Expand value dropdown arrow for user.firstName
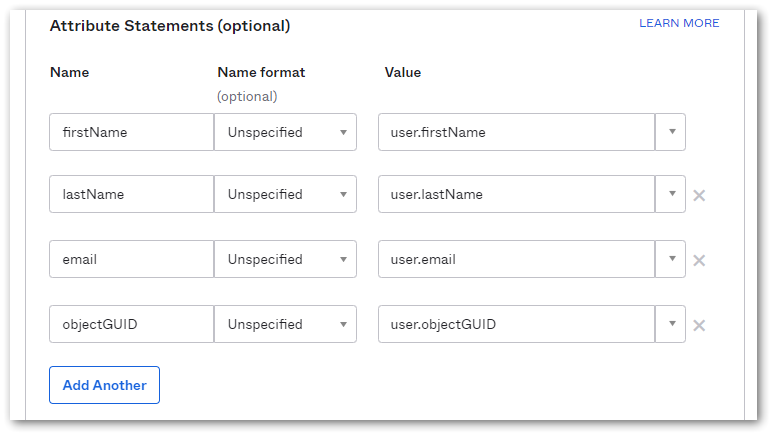This screenshot has height=433, width=770. tap(671, 132)
